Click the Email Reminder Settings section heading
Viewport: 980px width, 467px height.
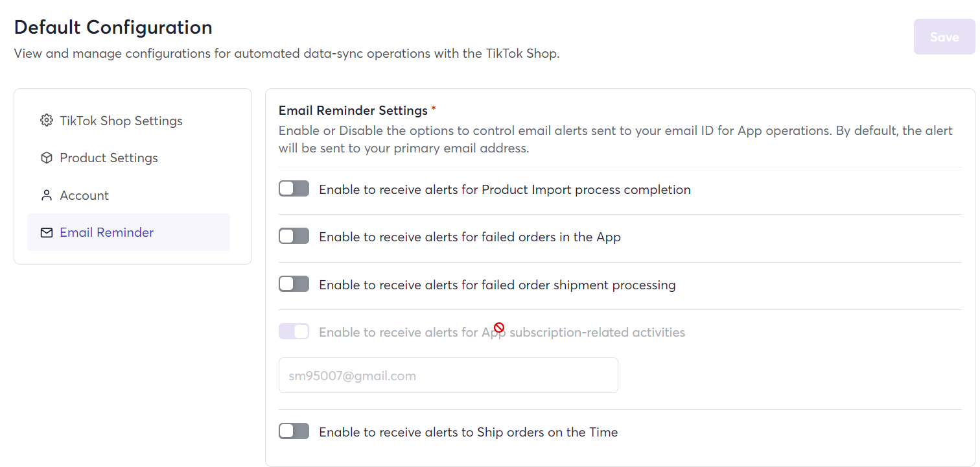(353, 110)
